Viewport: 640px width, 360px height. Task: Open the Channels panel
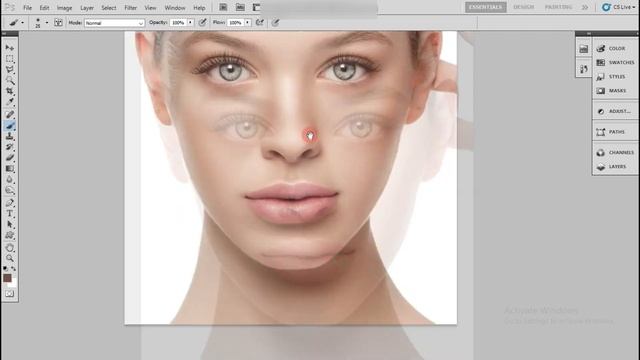(x=616, y=153)
